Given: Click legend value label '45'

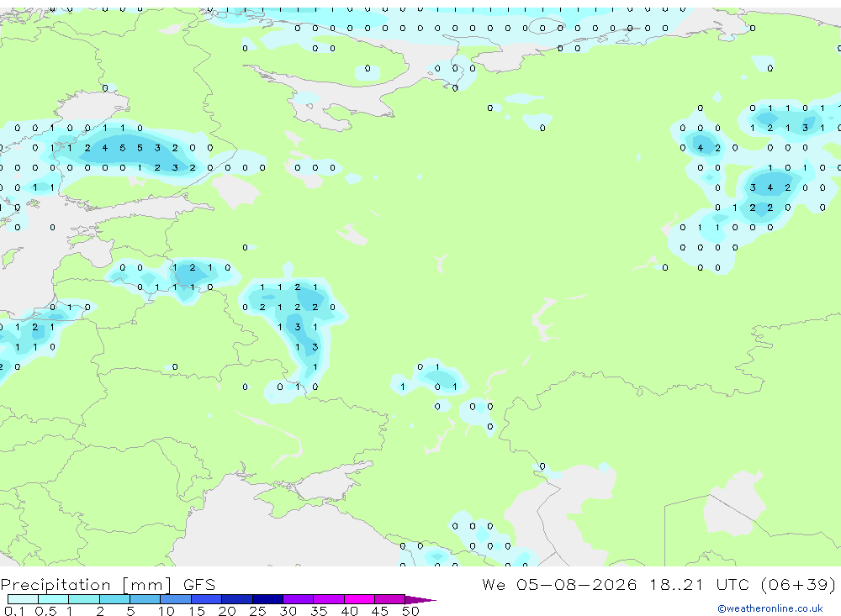Looking at the screenshot, I should point(380,611).
